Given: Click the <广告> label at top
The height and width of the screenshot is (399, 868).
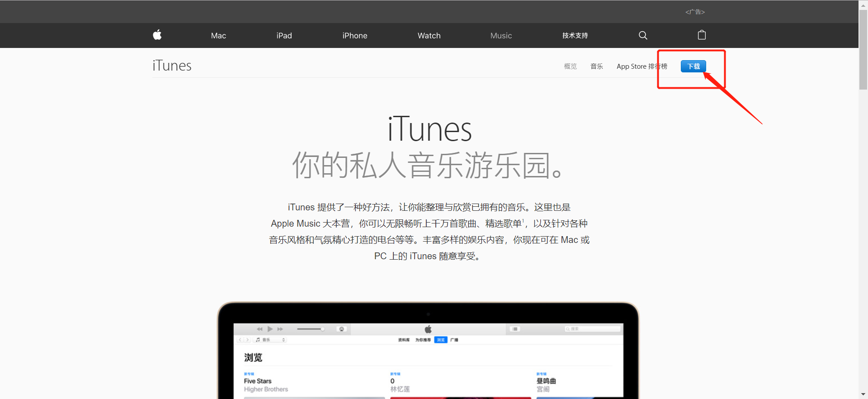Looking at the screenshot, I should [695, 12].
